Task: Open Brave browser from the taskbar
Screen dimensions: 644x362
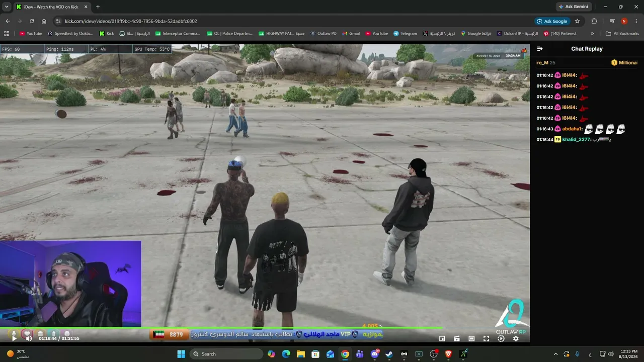Action: coord(448,354)
